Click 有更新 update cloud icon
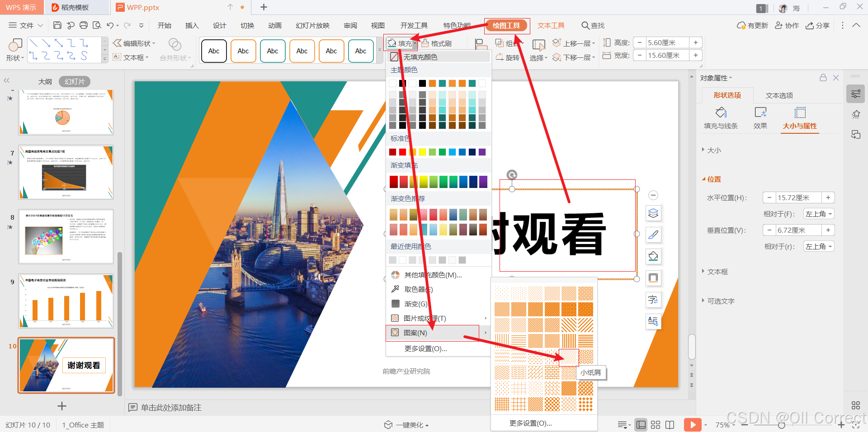The width and height of the screenshot is (868, 432). click(x=753, y=25)
